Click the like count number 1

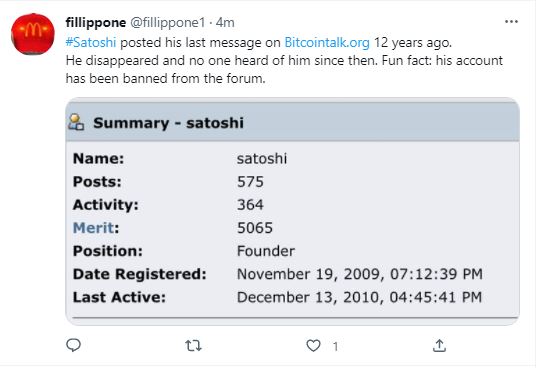tap(335, 346)
